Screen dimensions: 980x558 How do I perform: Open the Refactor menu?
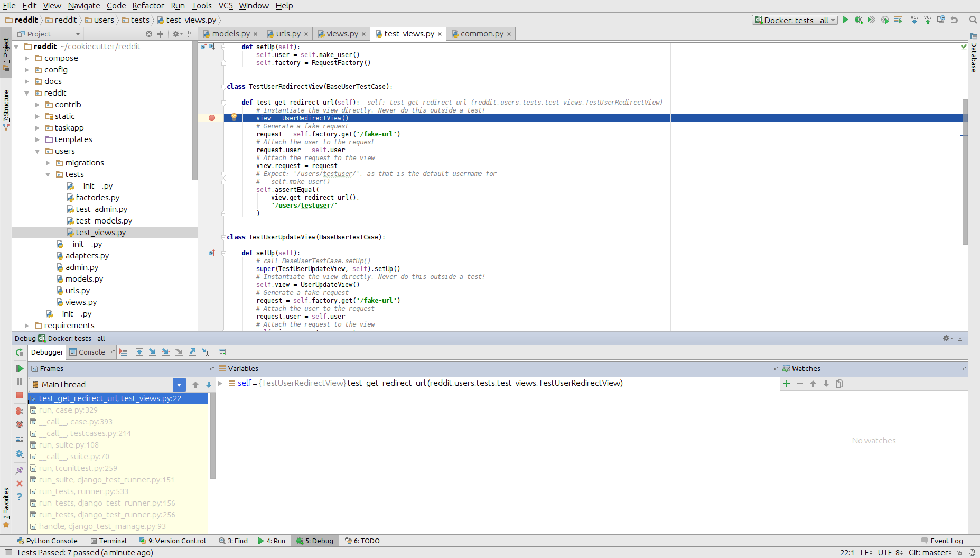148,6
